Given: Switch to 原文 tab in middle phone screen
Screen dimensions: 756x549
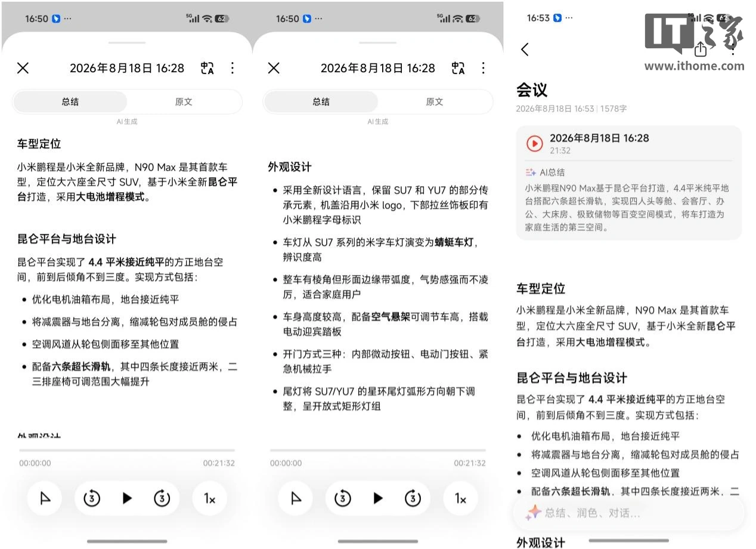Looking at the screenshot, I should (x=435, y=102).
